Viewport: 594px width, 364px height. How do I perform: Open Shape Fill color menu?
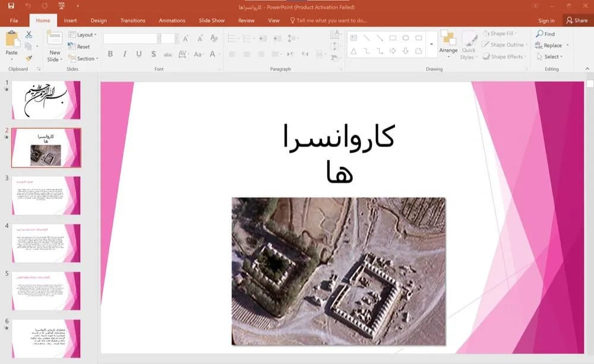click(500, 34)
